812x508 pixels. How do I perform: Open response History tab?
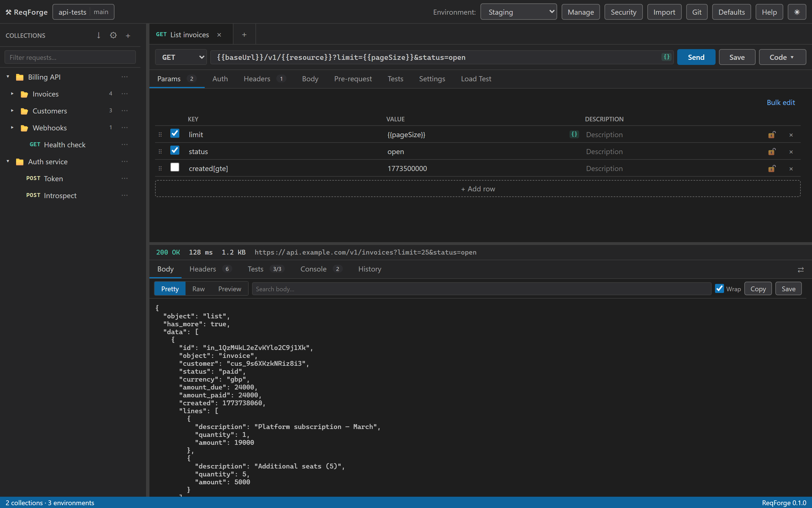(369, 269)
